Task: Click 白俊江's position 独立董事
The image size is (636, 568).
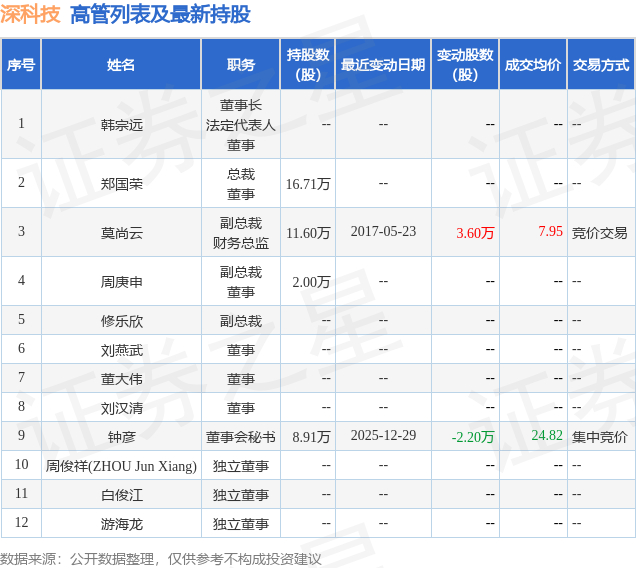Action: coord(241,495)
